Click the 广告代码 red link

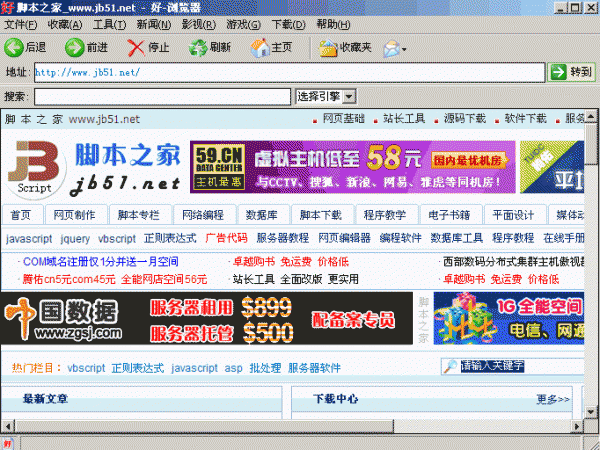(x=227, y=238)
